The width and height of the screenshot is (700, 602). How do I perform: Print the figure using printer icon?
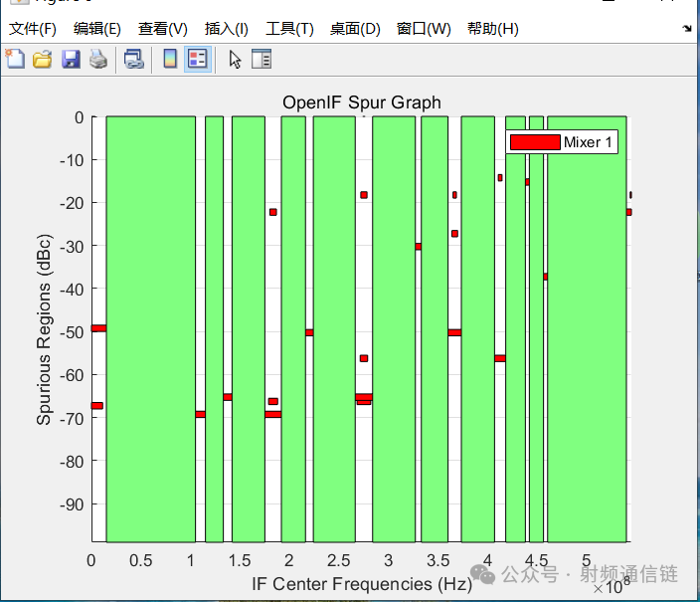pos(98,59)
